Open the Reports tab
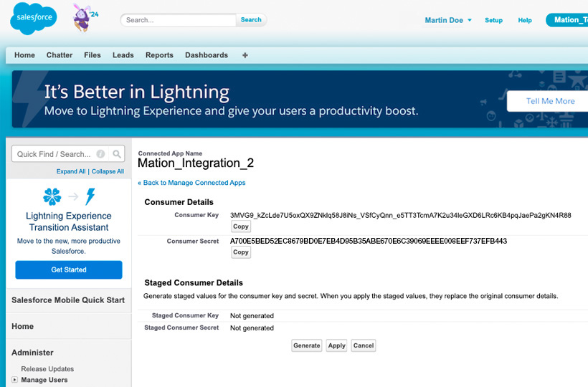588x387 pixels. (159, 55)
